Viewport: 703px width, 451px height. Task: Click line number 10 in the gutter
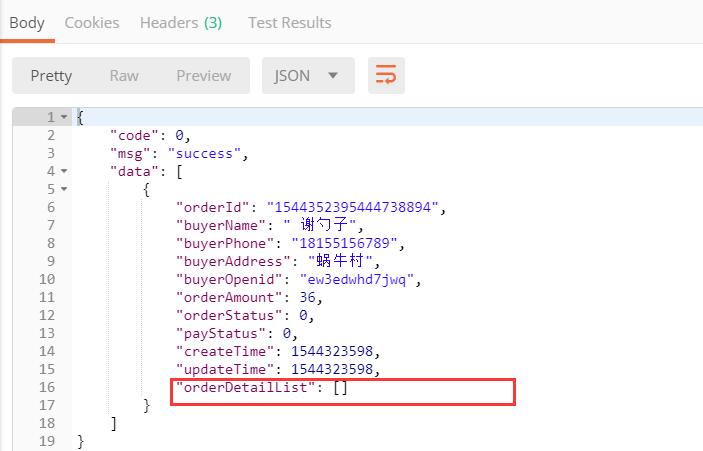pyautogui.click(x=47, y=279)
